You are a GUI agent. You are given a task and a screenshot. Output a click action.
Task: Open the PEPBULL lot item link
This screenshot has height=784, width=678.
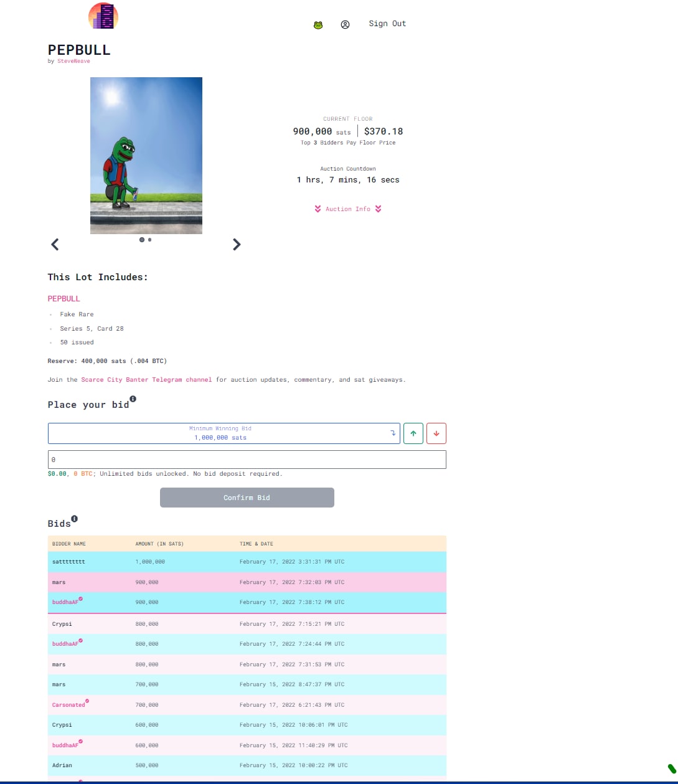[64, 299]
